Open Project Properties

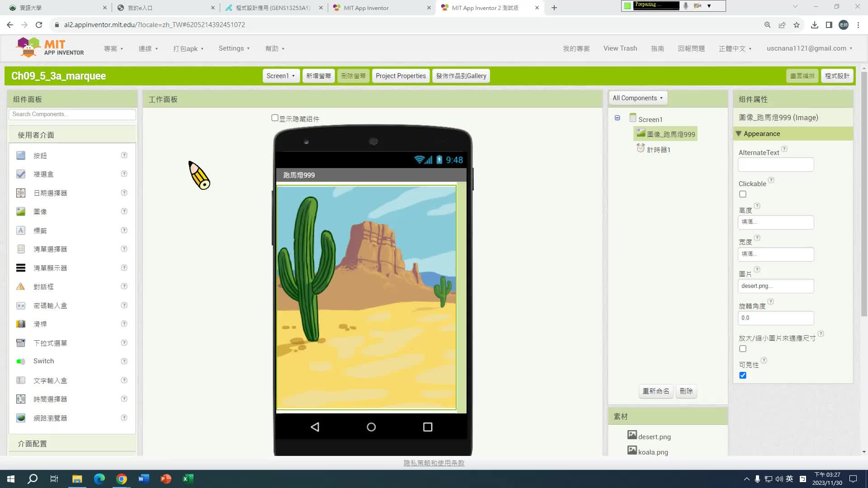(x=401, y=76)
